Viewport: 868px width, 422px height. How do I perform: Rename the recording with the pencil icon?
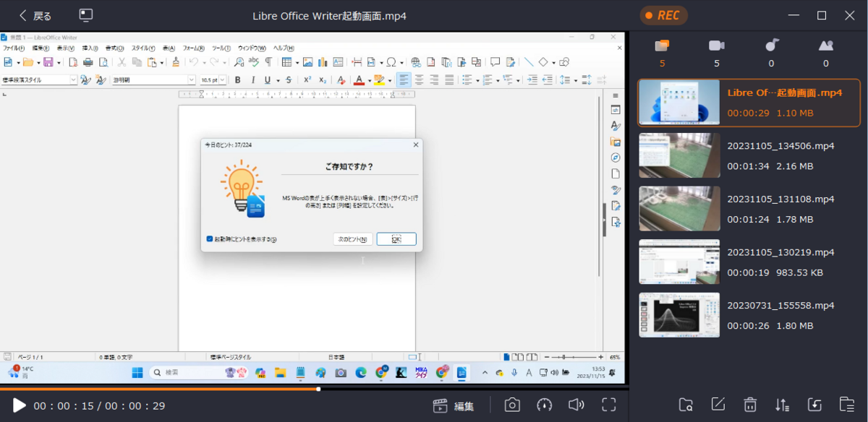pyautogui.click(x=718, y=405)
